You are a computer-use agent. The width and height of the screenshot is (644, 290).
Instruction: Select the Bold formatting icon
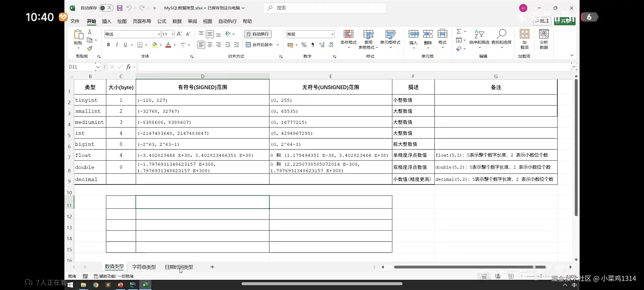pos(108,45)
